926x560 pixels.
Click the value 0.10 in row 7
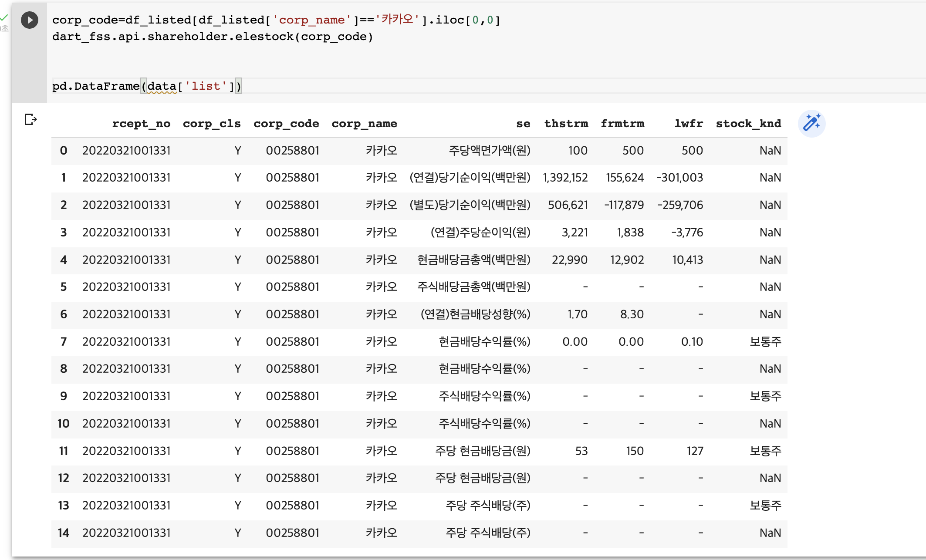(692, 342)
